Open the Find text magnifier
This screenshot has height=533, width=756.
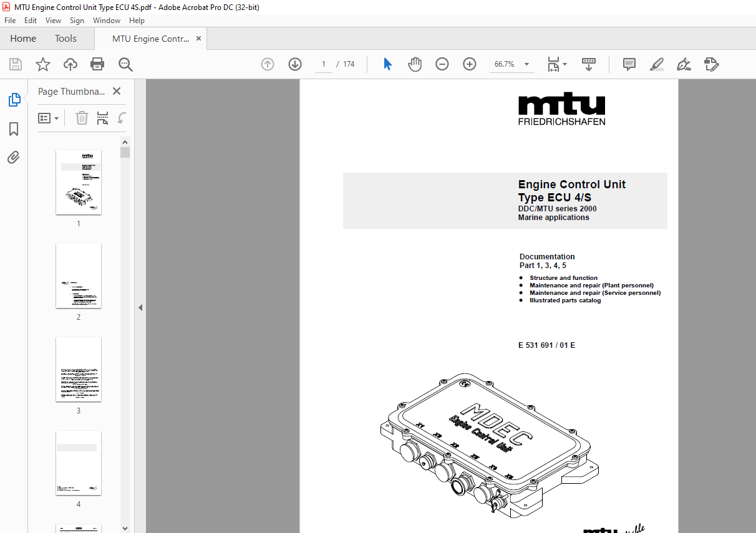click(x=125, y=64)
